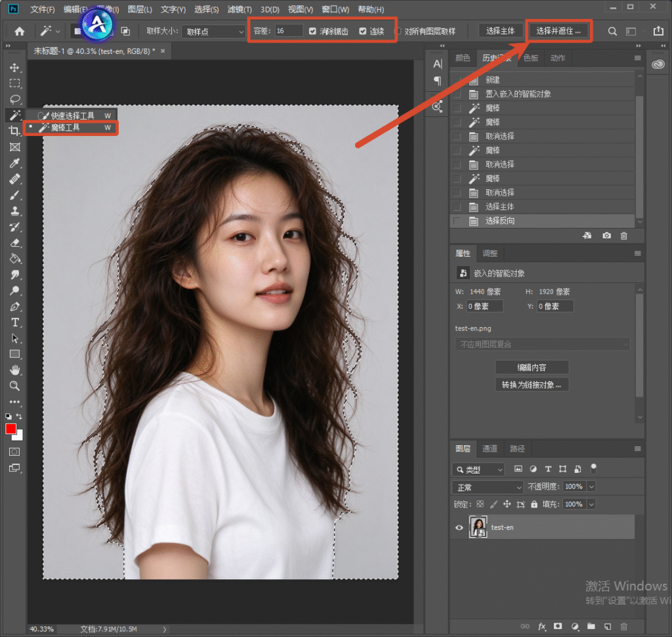Image resolution: width=672 pixels, height=637 pixels.
Task: Select the Paint Bucket tool
Action: point(14,259)
